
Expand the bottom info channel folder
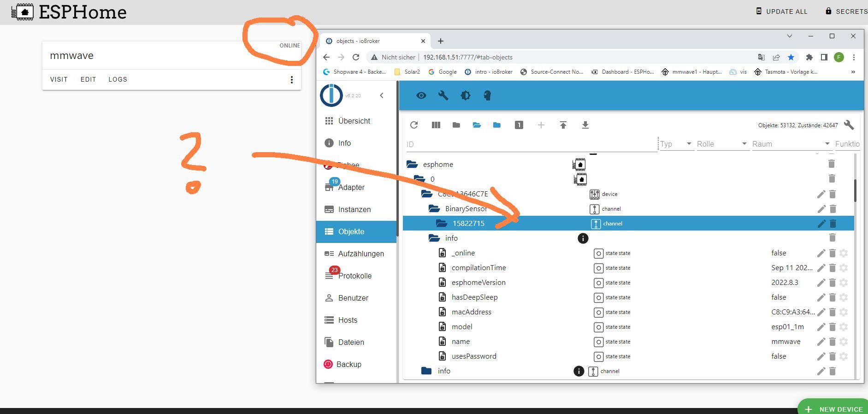(x=426, y=371)
